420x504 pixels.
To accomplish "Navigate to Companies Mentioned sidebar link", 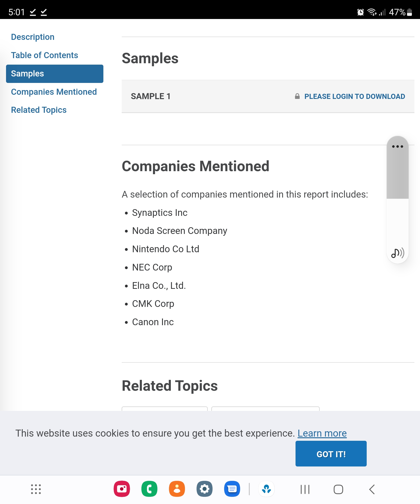I will (x=54, y=92).
